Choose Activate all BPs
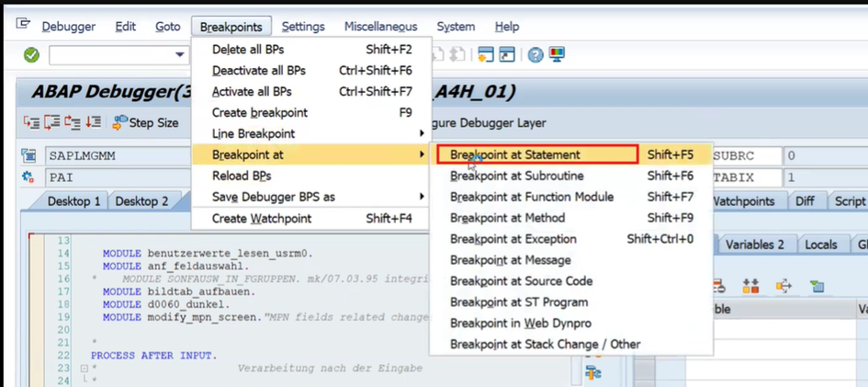The height and width of the screenshot is (387, 868). coord(311,91)
